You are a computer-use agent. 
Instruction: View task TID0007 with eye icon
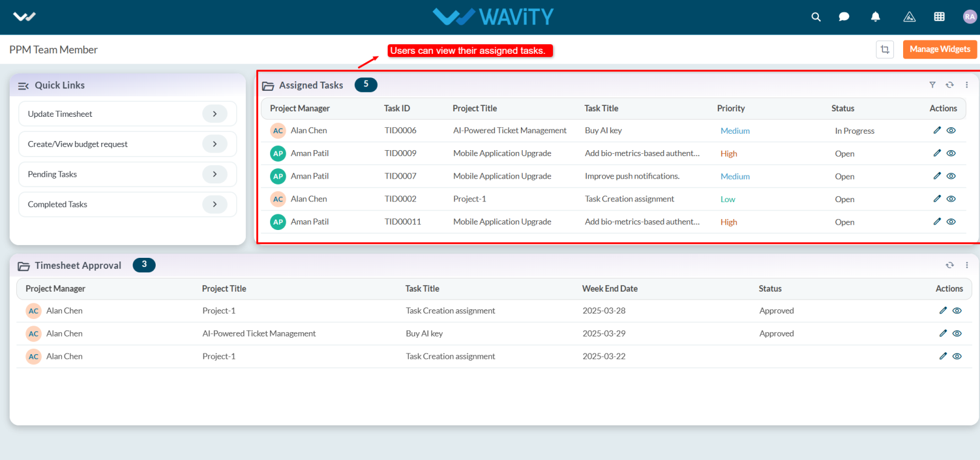click(951, 176)
